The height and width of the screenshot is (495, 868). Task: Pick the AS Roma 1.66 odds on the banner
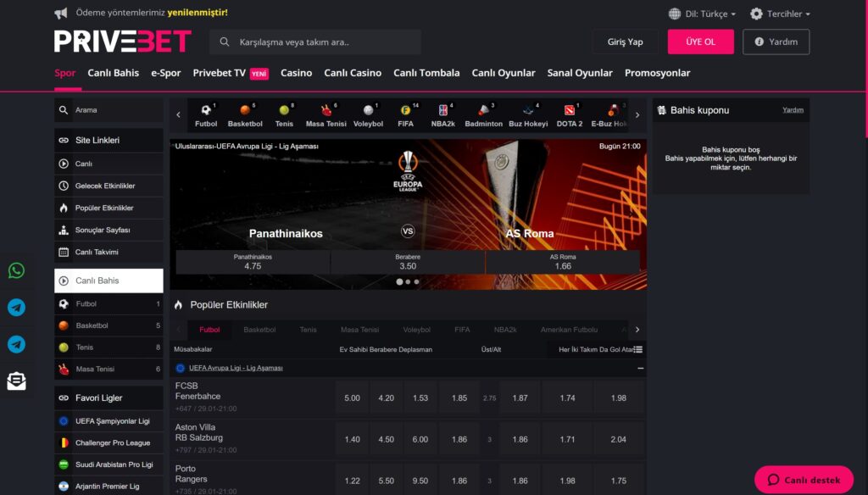tap(563, 262)
